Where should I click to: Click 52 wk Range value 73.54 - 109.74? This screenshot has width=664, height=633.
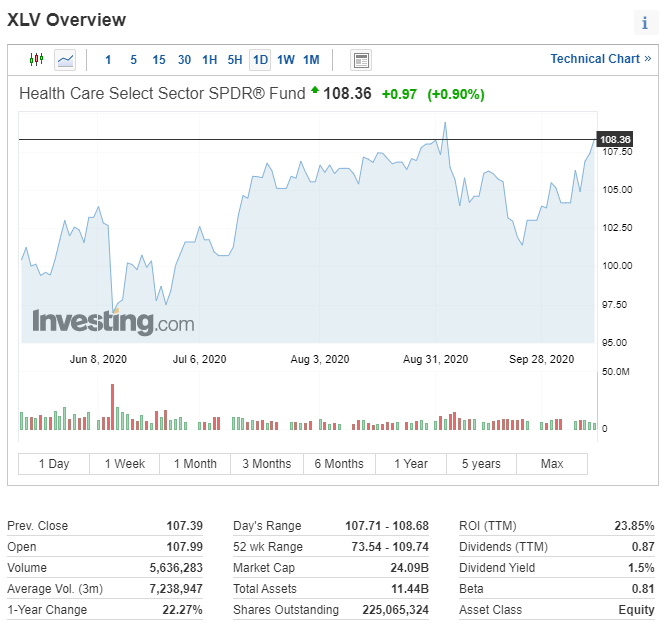[x=390, y=547]
